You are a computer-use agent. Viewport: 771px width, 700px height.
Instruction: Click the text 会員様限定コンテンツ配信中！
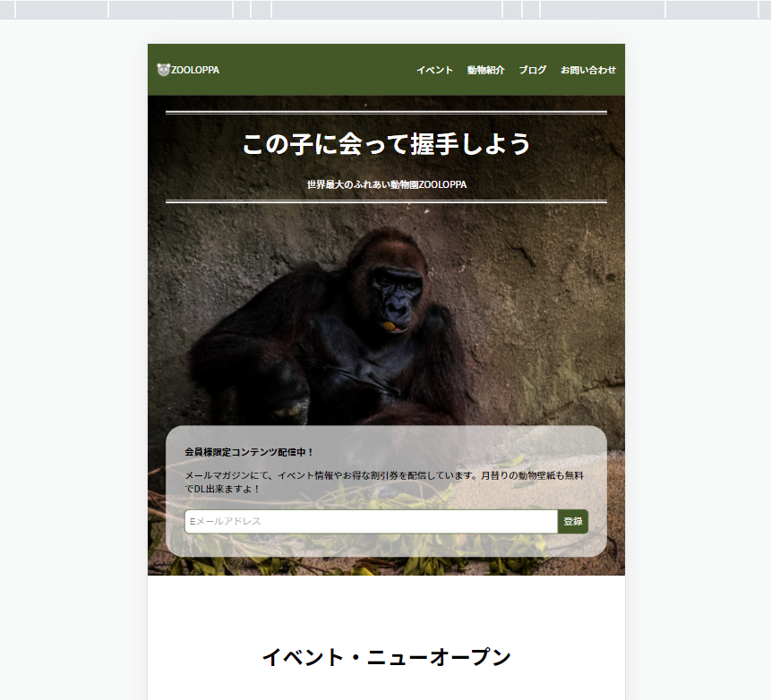(249, 452)
